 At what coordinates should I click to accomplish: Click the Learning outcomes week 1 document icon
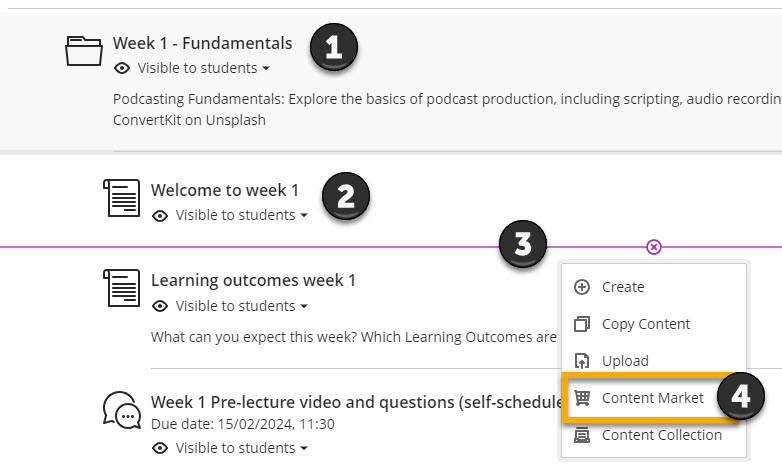tap(122, 288)
